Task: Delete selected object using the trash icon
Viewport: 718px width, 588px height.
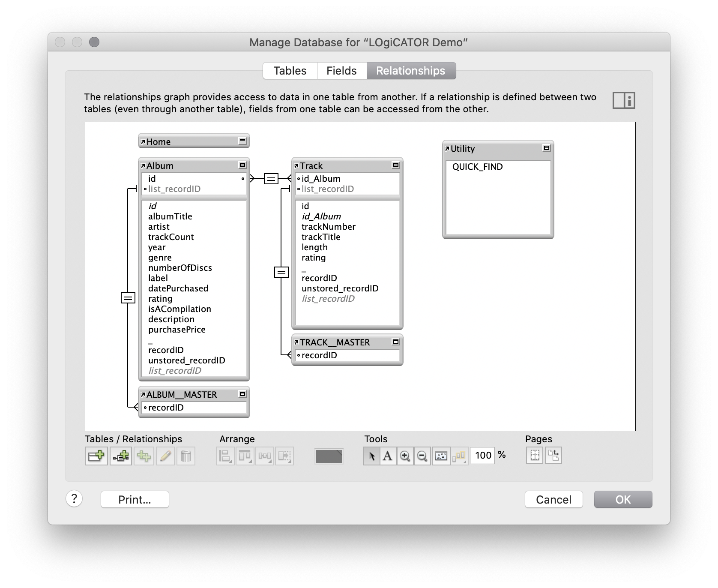Action: pos(185,456)
